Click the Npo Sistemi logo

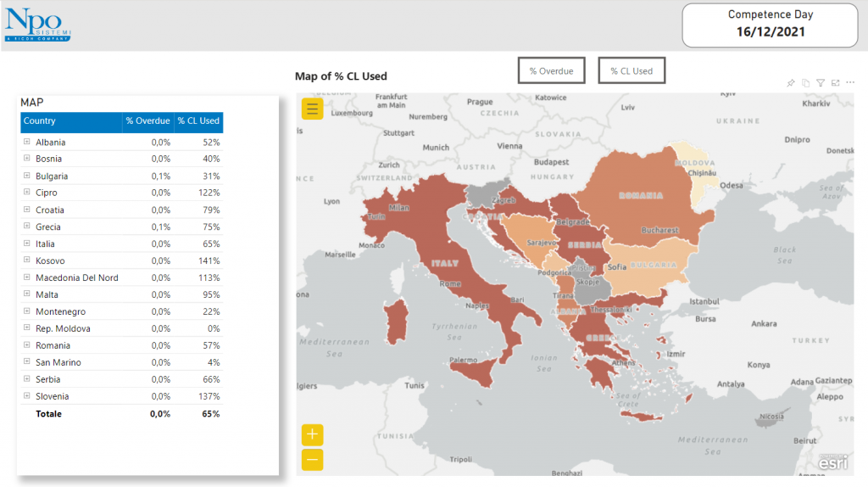[x=38, y=23]
